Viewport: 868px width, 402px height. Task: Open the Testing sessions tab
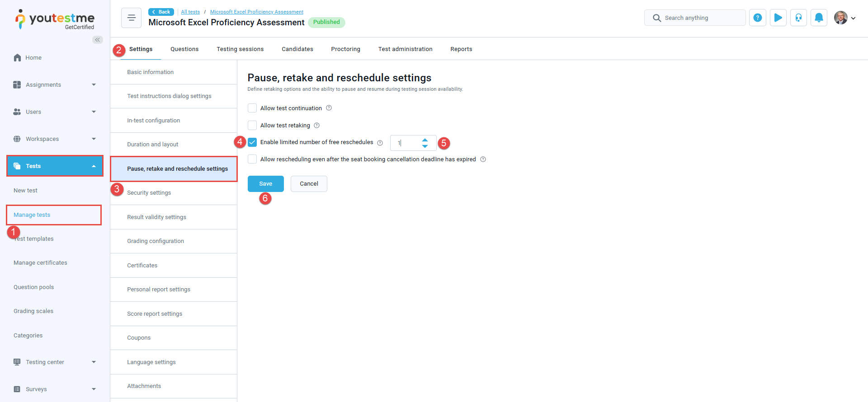pos(240,49)
